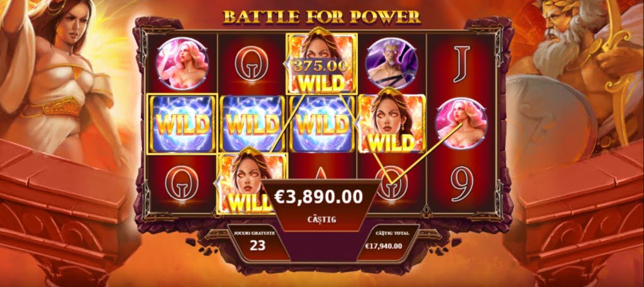
Task: Click the helmet symbol in bottom-left cell
Action: tap(182, 183)
